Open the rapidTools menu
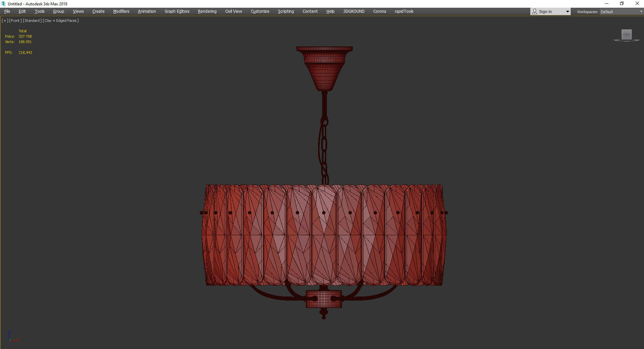Screen dimensions: 644x349 coord(404,11)
